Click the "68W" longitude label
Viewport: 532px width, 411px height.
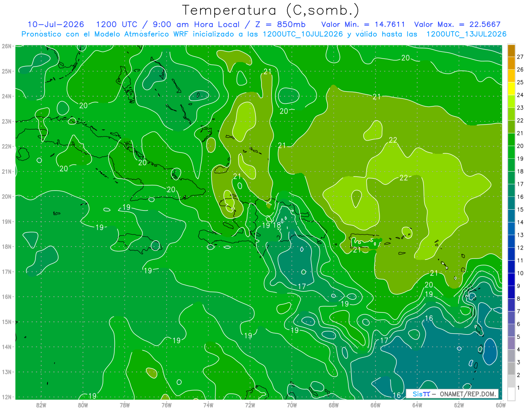click(333, 405)
